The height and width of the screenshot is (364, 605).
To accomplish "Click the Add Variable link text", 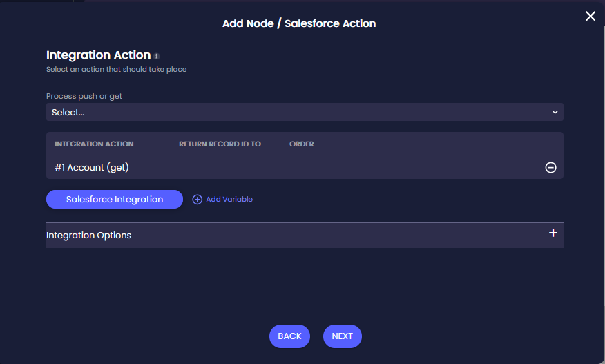I will coord(229,199).
